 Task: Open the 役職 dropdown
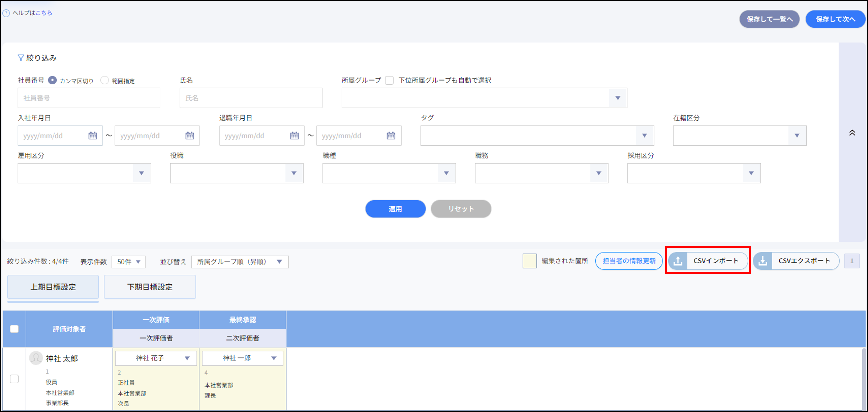[236, 173]
